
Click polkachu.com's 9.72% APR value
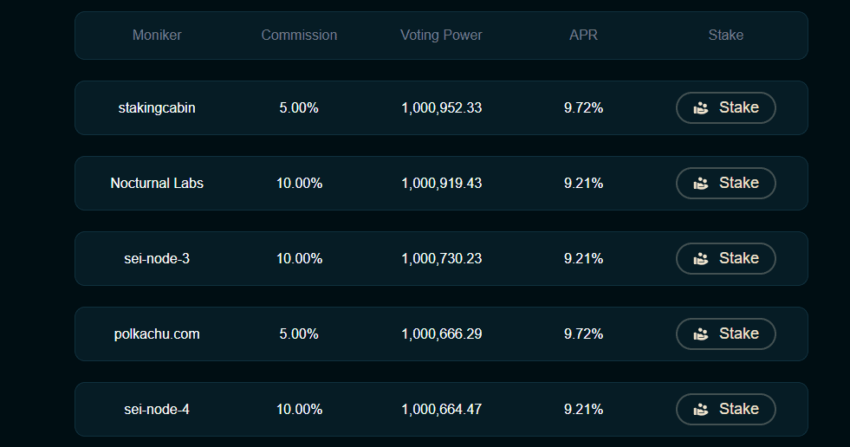[583, 334]
